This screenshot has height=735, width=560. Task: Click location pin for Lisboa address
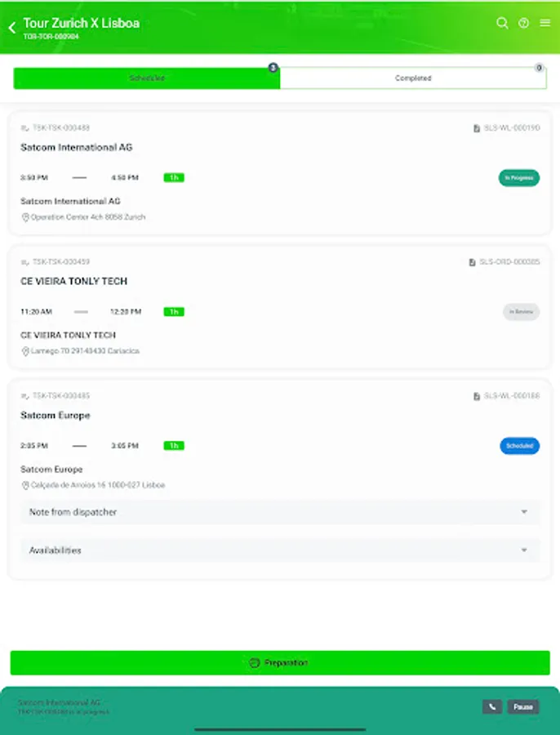tap(25, 486)
